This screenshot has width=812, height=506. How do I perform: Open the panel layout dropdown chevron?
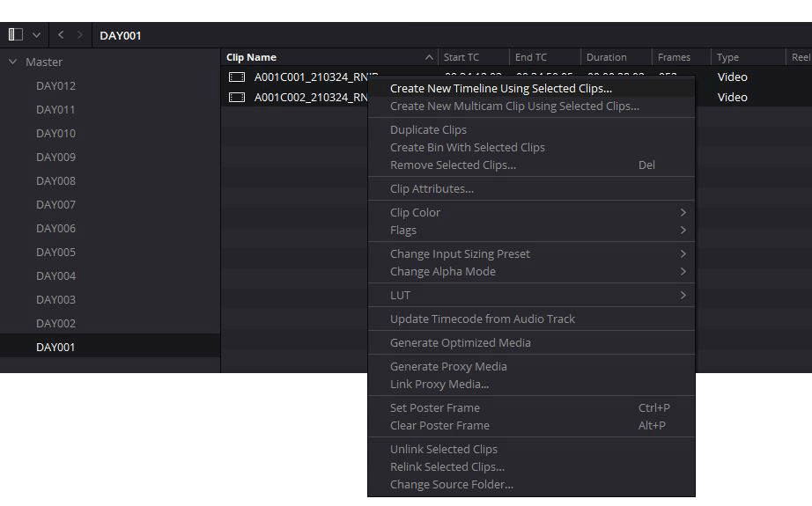tap(36, 34)
